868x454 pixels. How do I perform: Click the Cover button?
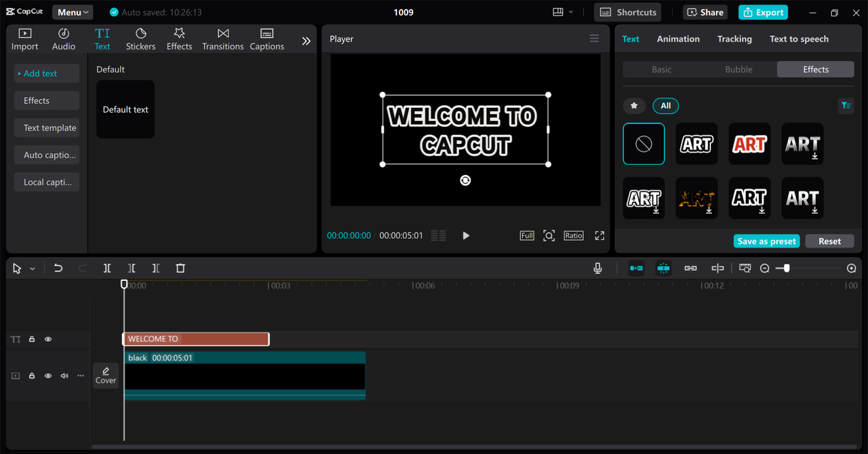[x=106, y=375]
